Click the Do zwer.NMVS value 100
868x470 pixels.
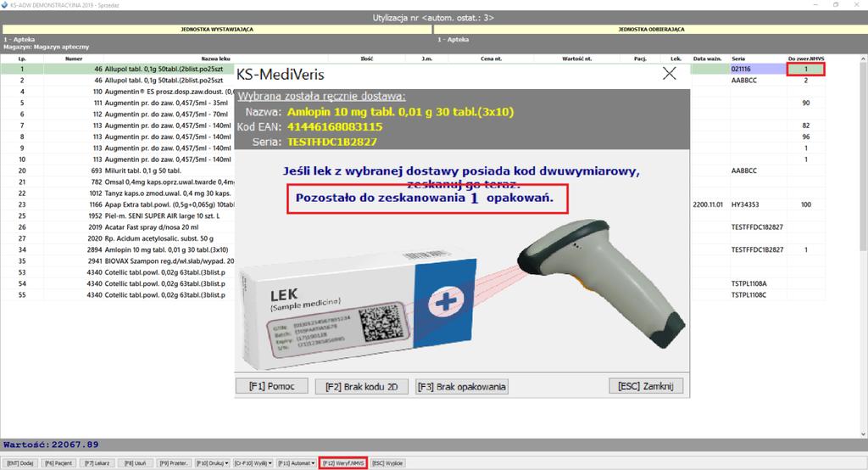pos(806,204)
